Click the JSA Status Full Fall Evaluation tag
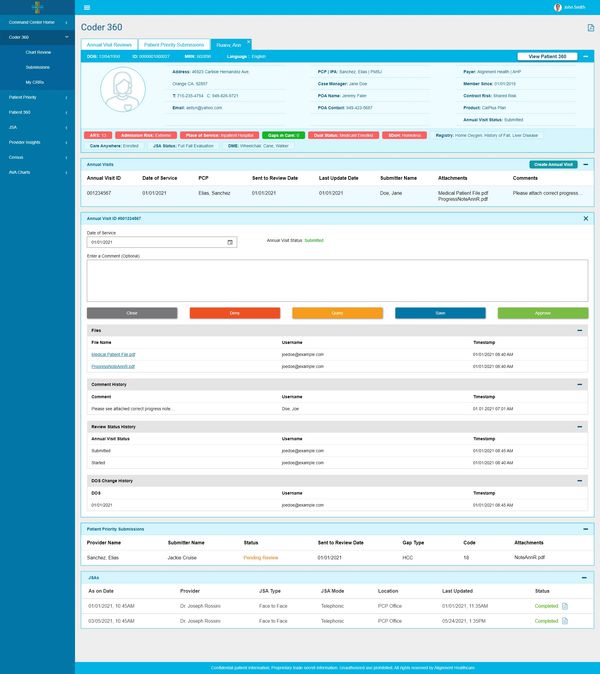 tap(183, 146)
